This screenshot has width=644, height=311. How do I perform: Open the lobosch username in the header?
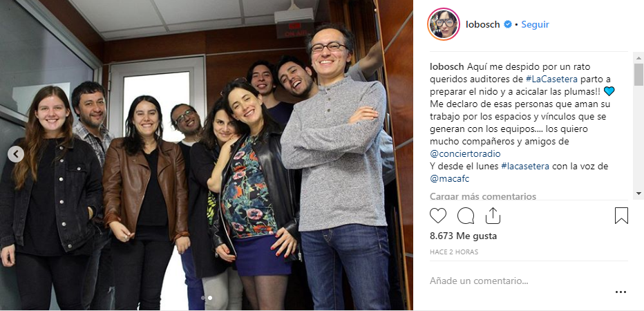[x=482, y=25]
